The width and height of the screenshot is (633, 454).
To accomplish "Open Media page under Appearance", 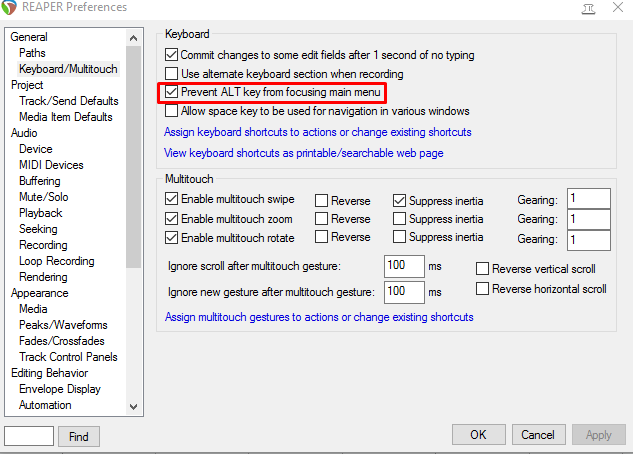I will tap(33, 309).
